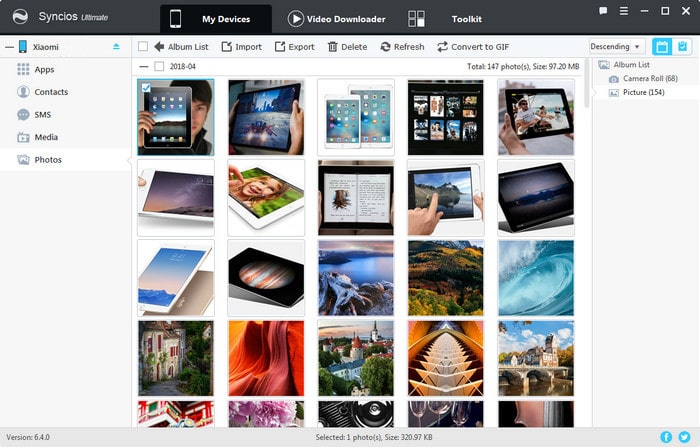Check the 2018-04 group checkbox
The height and width of the screenshot is (447, 700).
pyautogui.click(x=159, y=66)
